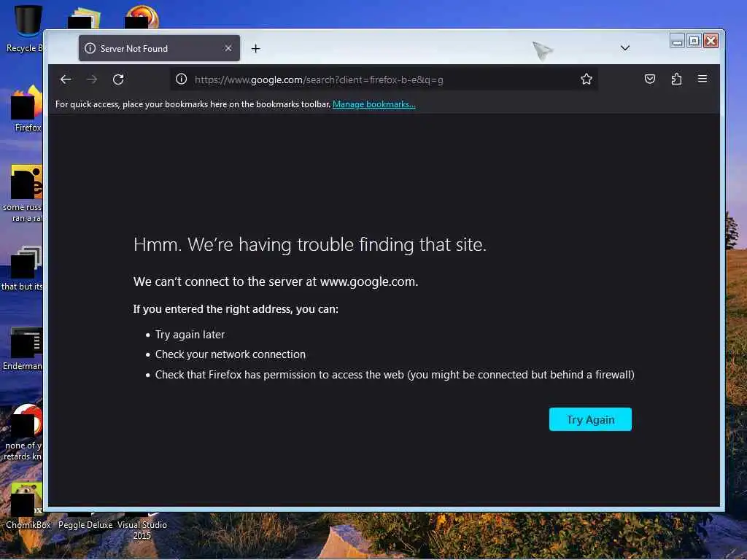Open site information icon in address bar
The height and width of the screenshot is (560, 747).
(x=181, y=79)
